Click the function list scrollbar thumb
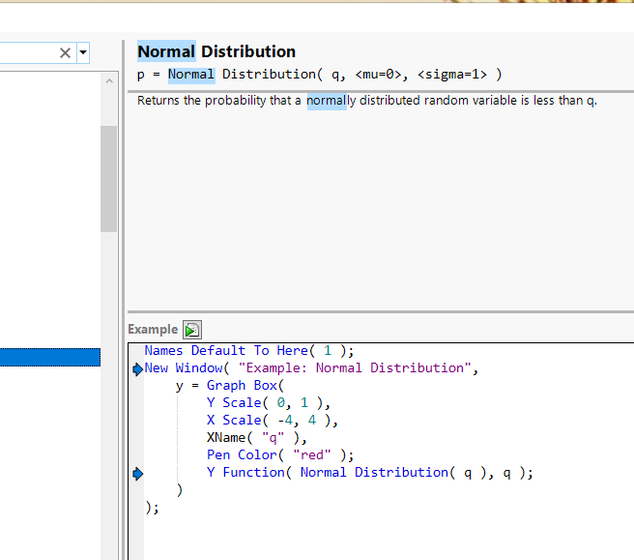This screenshot has height=560, width=634. click(x=109, y=179)
